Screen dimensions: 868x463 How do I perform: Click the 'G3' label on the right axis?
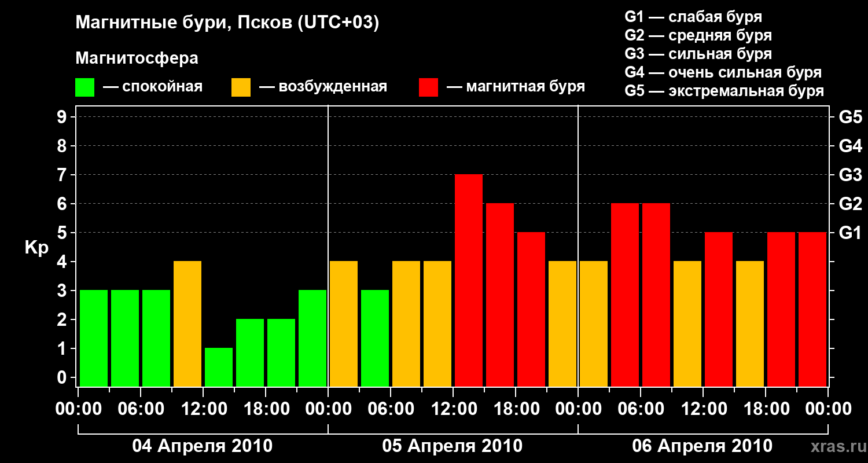click(851, 175)
